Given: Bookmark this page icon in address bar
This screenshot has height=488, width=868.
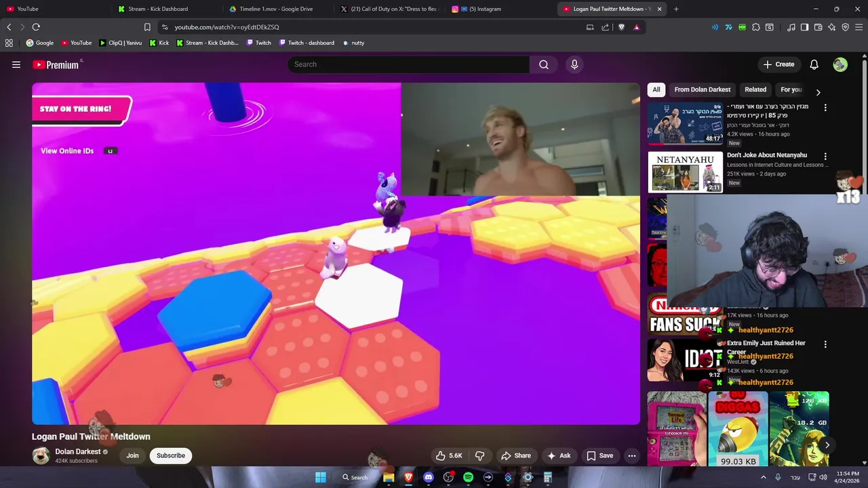Looking at the screenshot, I should pyautogui.click(x=147, y=27).
